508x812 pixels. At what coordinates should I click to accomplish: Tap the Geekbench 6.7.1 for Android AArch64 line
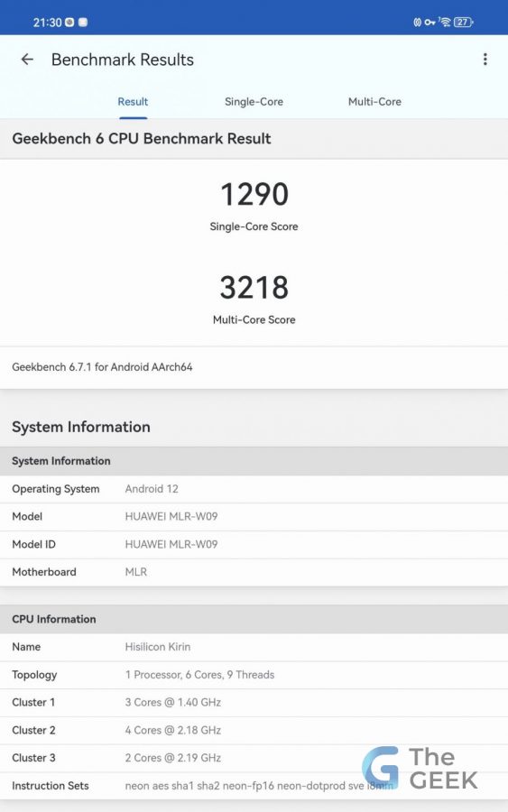[102, 367]
